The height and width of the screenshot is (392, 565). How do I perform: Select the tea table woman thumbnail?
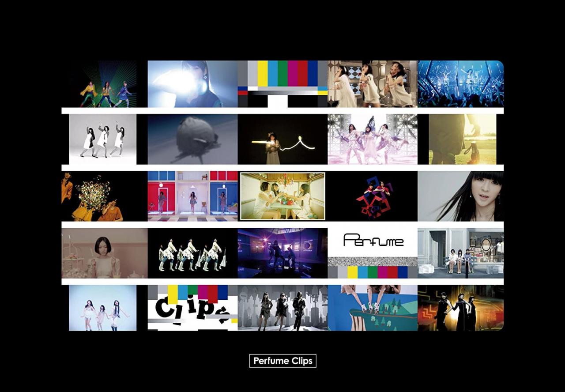105,253
